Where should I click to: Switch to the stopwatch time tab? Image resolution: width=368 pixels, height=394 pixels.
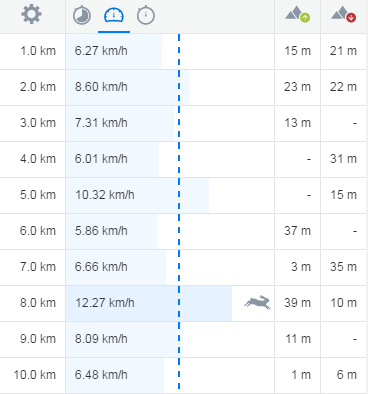[146, 15]
